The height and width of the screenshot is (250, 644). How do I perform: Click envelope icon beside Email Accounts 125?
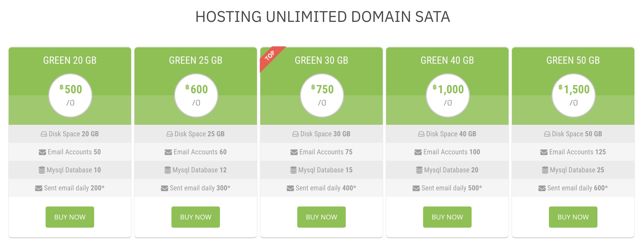[x=544, y=152]
